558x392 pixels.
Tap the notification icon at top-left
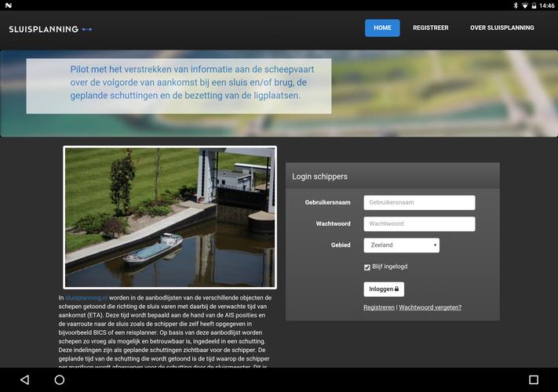9,5
